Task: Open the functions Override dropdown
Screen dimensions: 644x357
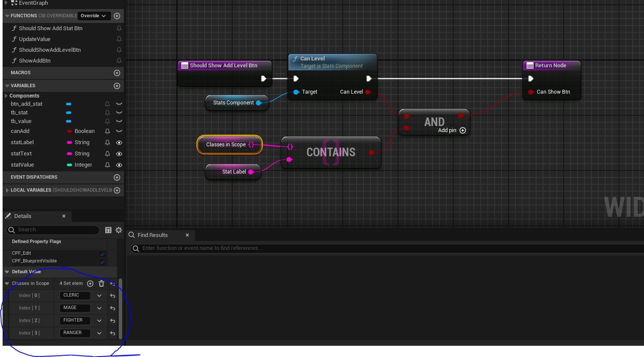Action: 93,16
